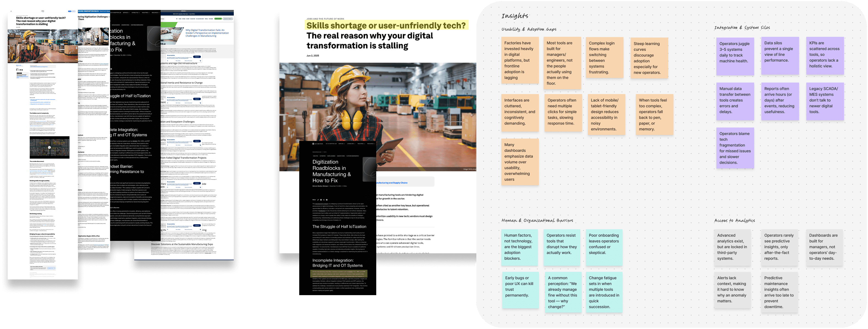Select the Alti AI Adoption Lab menu item in the center article
The height and width of the screenshot is (329, 868).
331,144
